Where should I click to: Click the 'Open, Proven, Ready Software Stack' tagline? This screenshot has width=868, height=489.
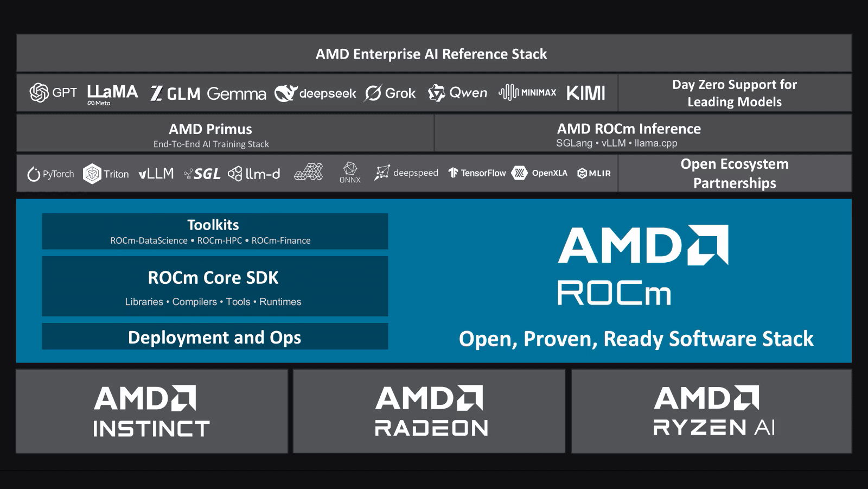click(636, 339)
